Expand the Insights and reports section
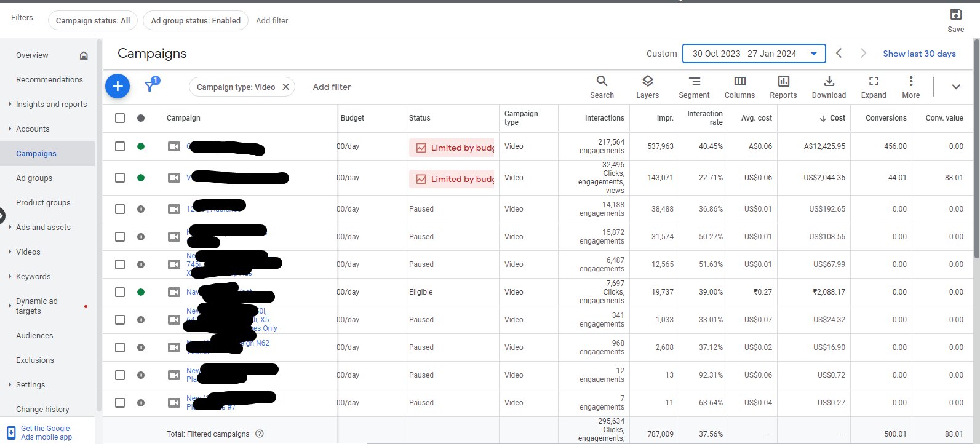Screen dimensions: 980x444 (51, 105)
